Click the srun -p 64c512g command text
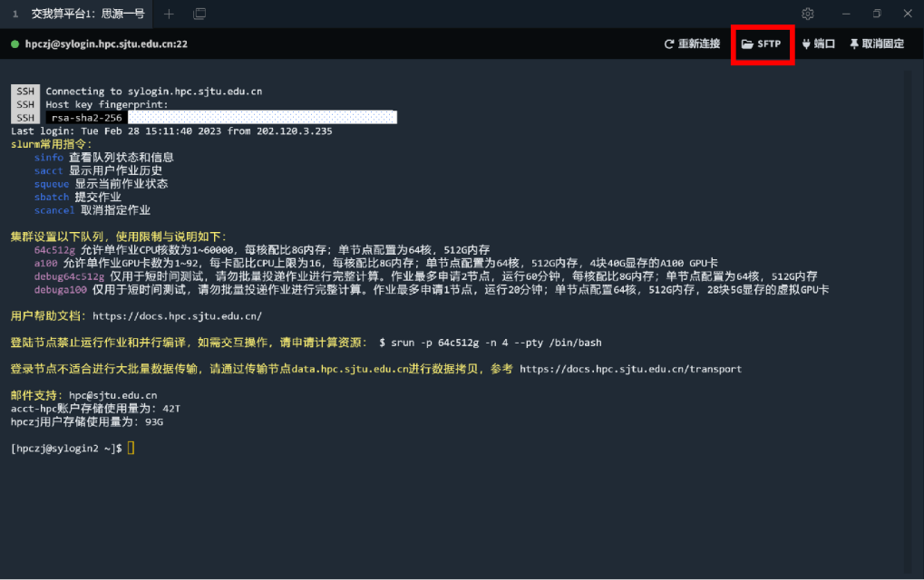 (x=496, y=343)
